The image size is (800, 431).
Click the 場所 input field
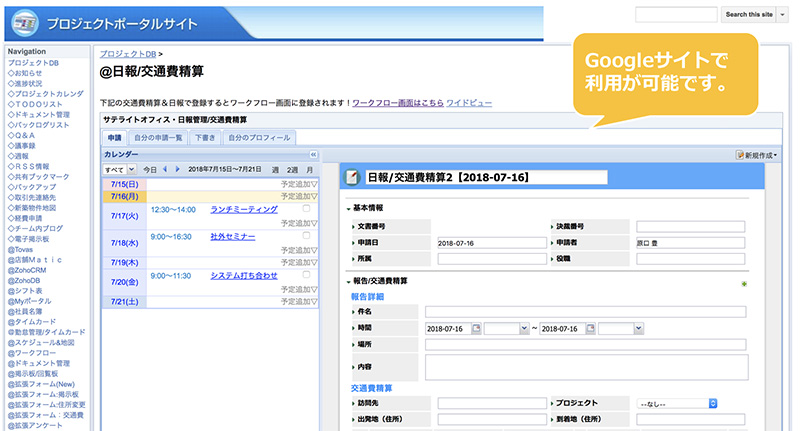point(585,344)
